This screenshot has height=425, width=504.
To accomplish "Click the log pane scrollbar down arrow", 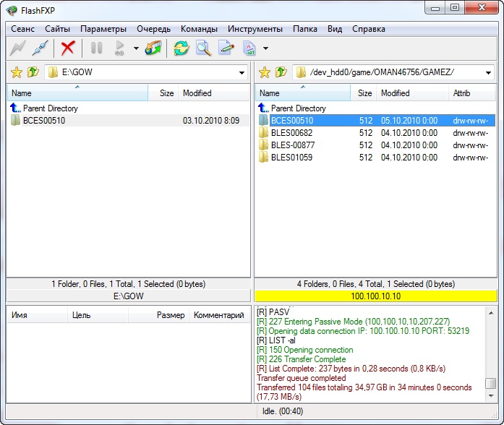I will click(x=491, y=396).
